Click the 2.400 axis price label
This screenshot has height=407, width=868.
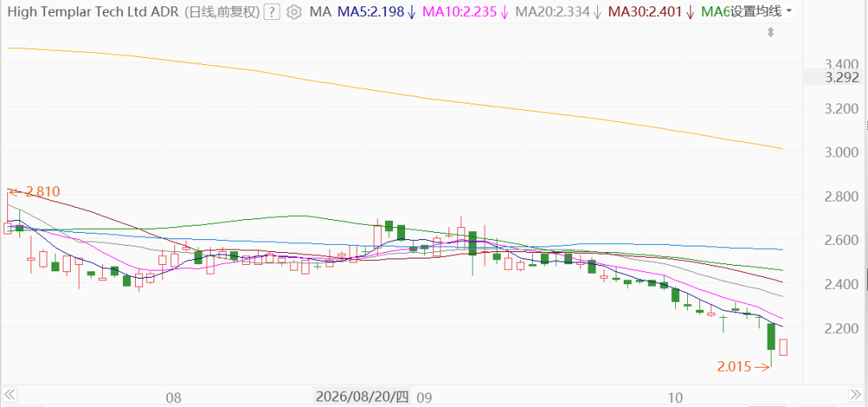click(841, 284)
